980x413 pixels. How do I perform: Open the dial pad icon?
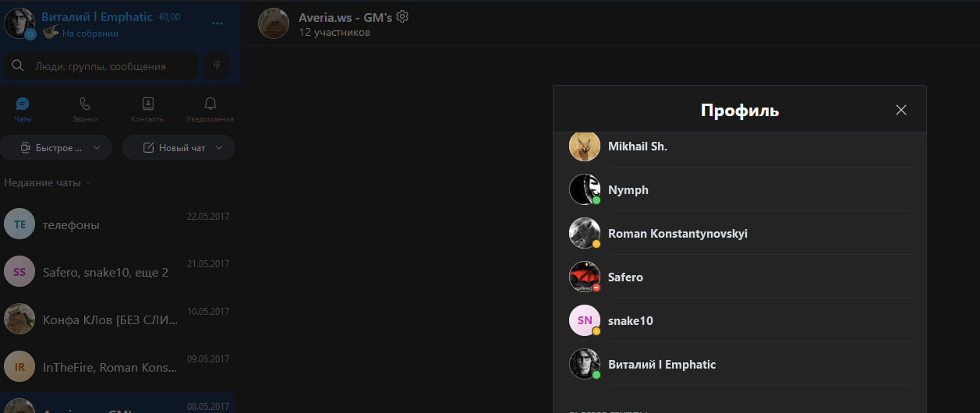(x=216, y=66)
